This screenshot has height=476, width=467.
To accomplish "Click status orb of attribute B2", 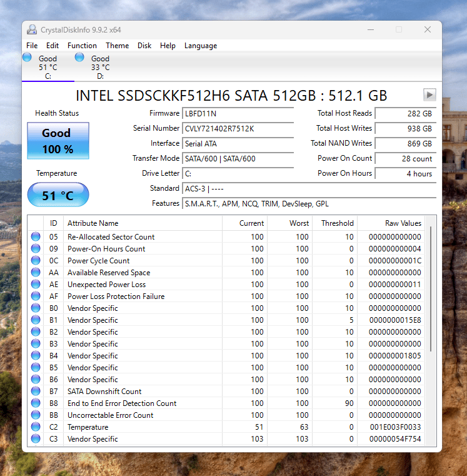I will point(36,332).
